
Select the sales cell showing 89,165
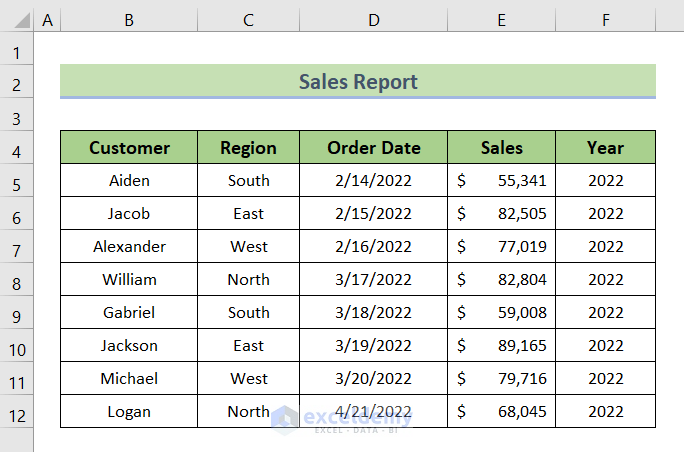501,346
